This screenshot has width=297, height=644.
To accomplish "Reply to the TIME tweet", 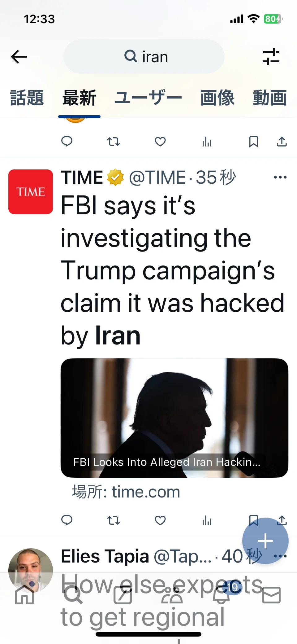I will pos(67,520).
